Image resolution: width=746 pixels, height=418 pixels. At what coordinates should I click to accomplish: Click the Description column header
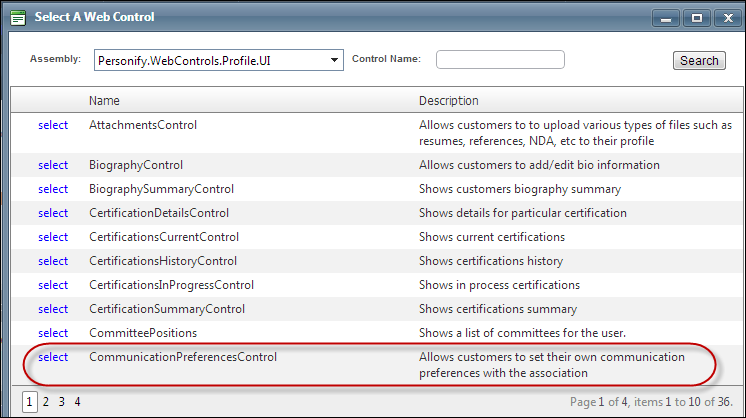(x=448, y=101)
